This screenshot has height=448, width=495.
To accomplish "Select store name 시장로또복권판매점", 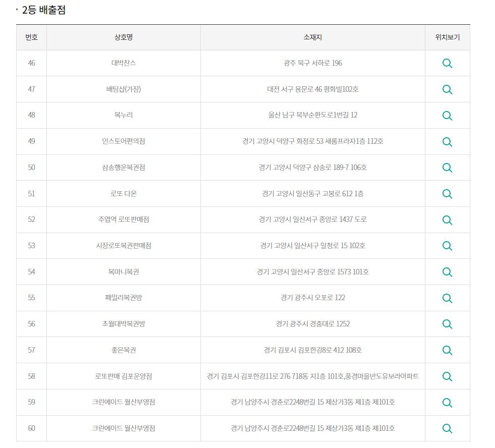I will pyautogui.click(x=124, y=246).
